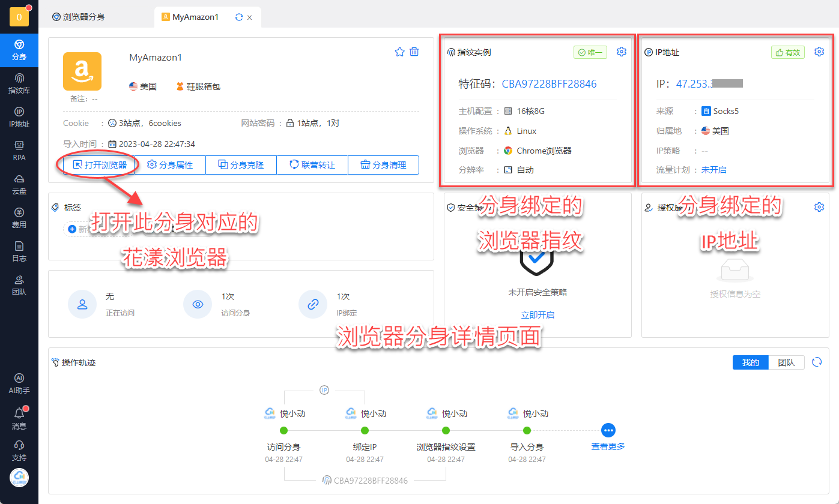Click the 唯一 status badge
Viewport: 839px width, 504px height.
point(590,52)
